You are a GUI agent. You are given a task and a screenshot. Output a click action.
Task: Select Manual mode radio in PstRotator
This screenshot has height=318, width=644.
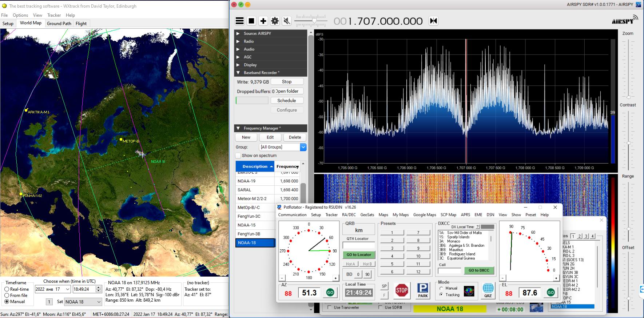tap(441, 288)
